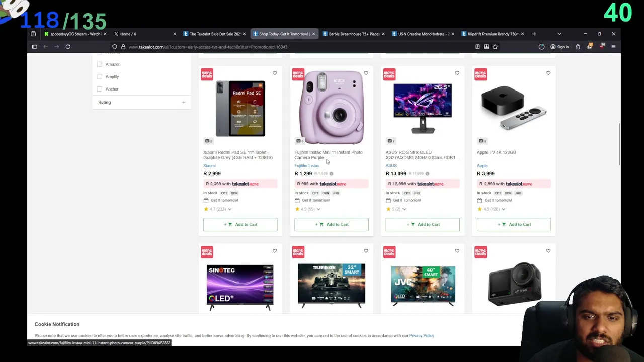Expand rating 4.9 (59) details chevron
The width and height of the screenshot is (644, 362).
pos(318,209)
